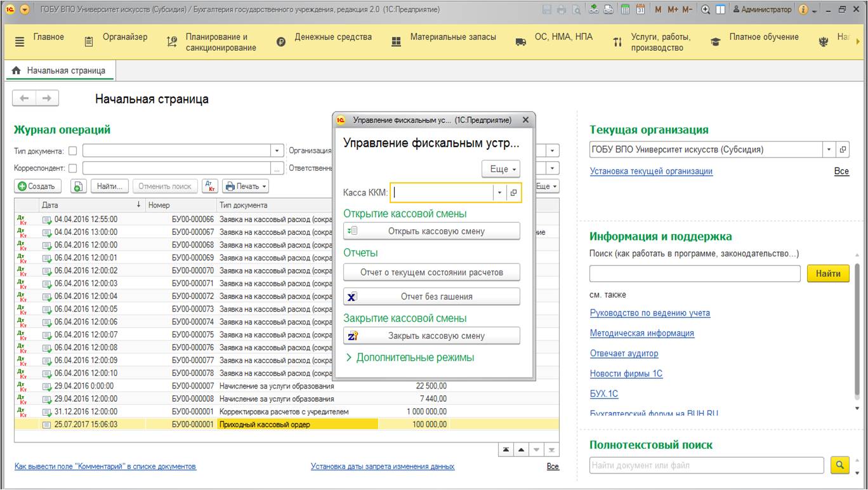
Task: Open the Органайзер section
Action: (x=125, y=37)
